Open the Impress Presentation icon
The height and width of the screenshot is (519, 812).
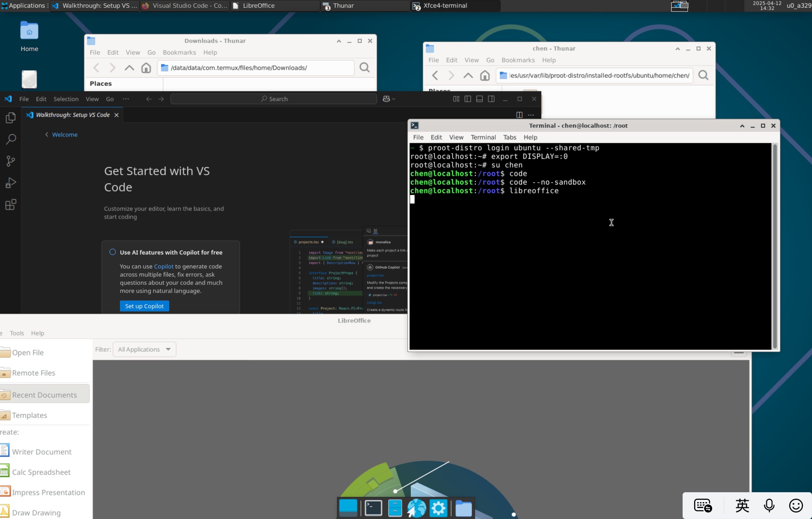click(48, 492)
